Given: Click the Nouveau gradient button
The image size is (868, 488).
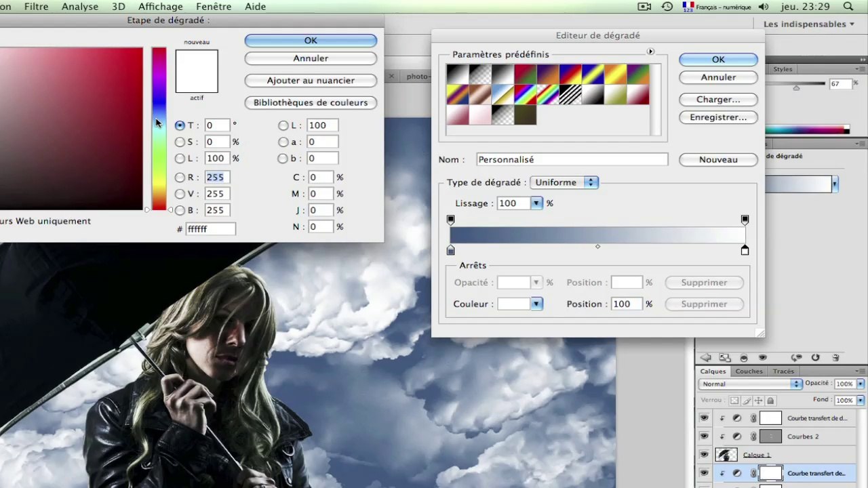Looking at the screenshot, I should tap(718, 160).
